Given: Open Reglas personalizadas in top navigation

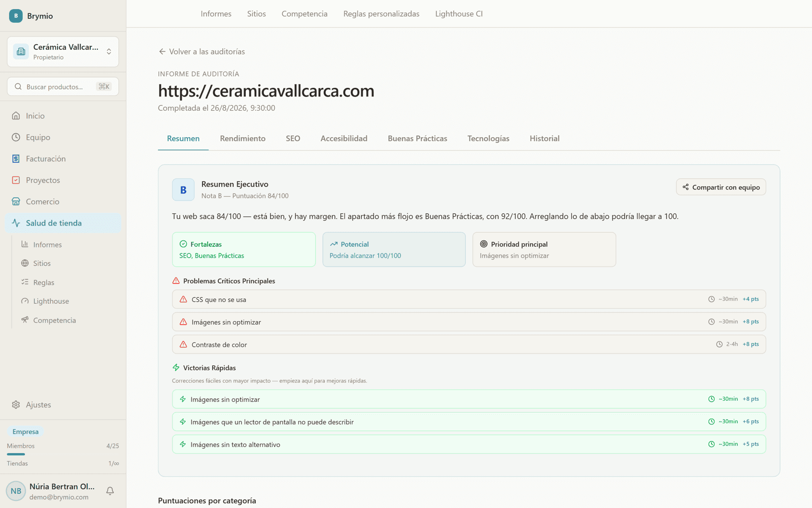Looking at the screenshot, I should 381,14.
